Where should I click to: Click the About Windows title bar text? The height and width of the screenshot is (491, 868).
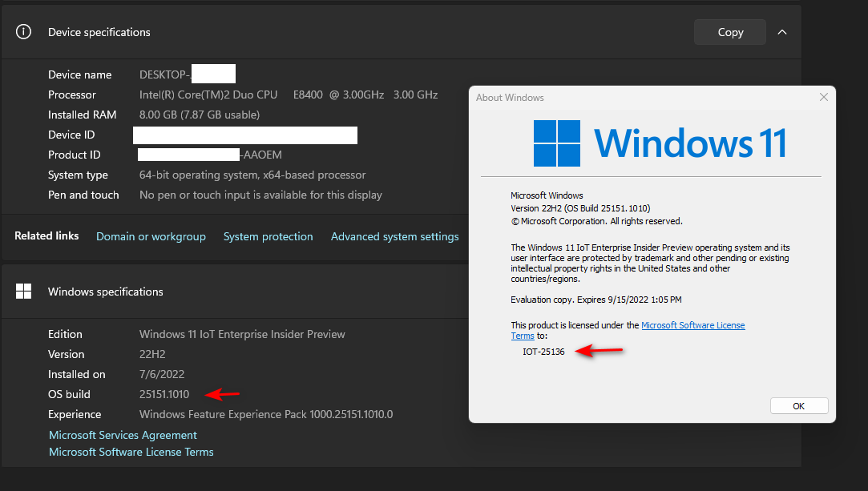point(510,97)
